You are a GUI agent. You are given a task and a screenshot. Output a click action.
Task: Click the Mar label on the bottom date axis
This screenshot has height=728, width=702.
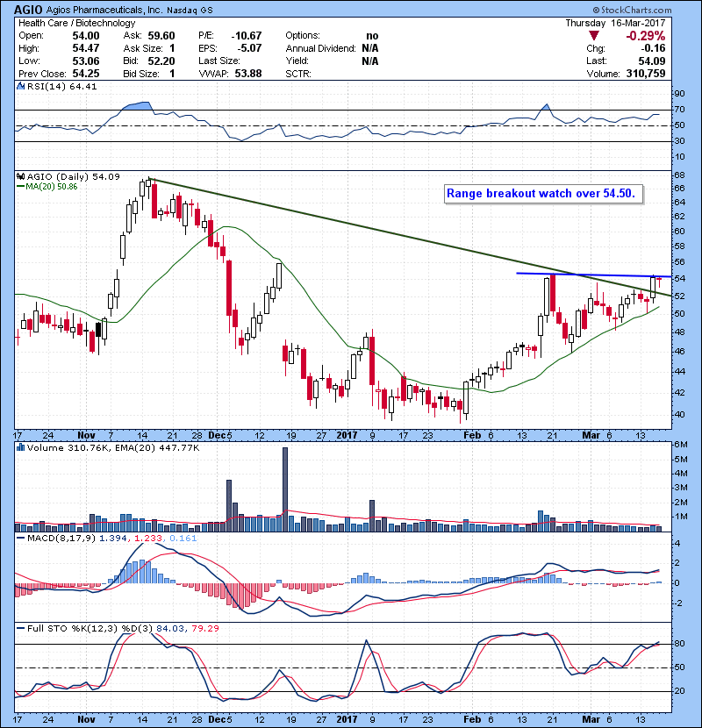point(591,719)
